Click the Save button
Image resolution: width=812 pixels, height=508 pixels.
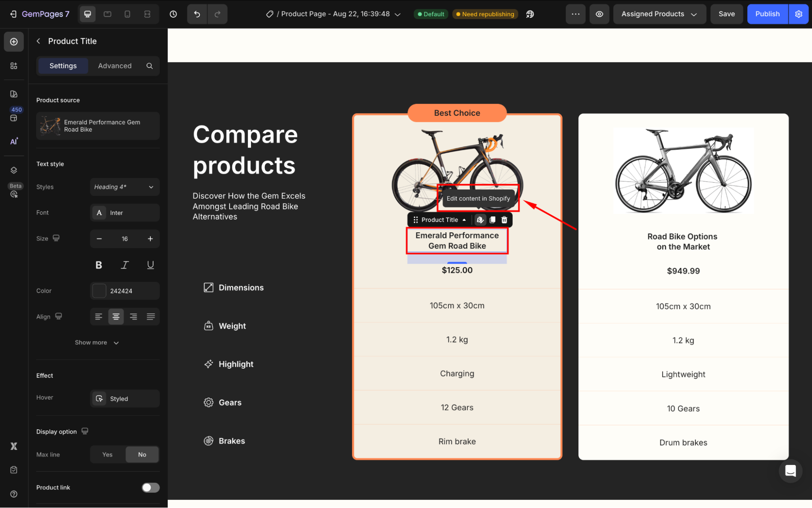point(726,14)
